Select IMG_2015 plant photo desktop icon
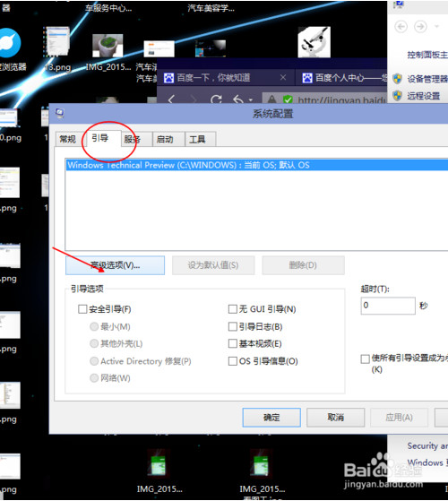This screenshot has height=501, width=448. [108, 46]
